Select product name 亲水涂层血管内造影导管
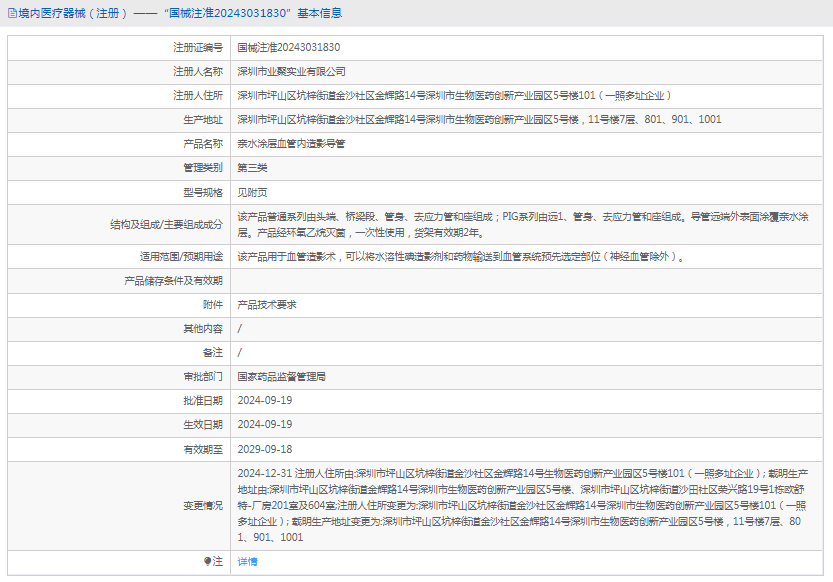This screenshot has width=833, height=582. [x=291, y=144]
